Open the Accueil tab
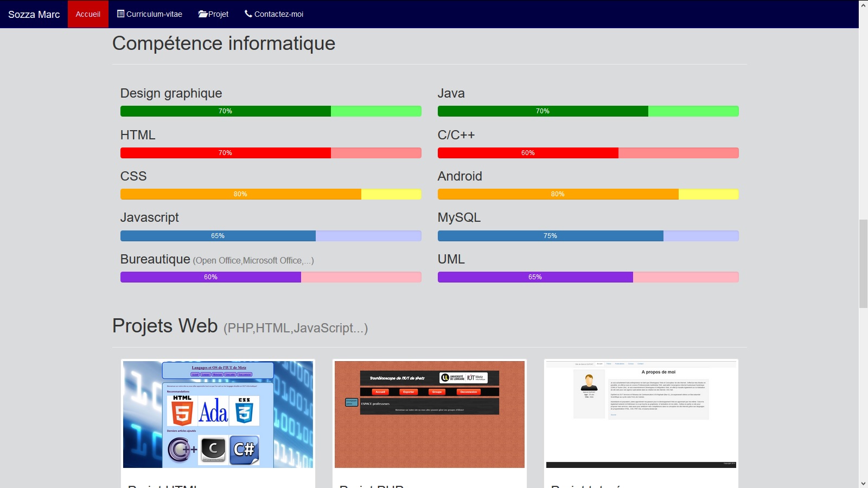868x488 pixels. click(x=88, y=14)
